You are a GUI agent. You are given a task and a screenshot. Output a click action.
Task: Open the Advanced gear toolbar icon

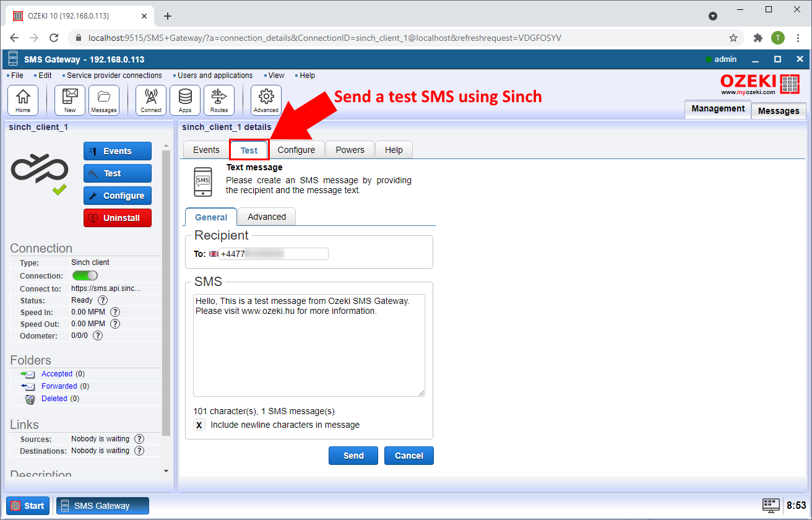pyautogui.click(x=266, y=100)
